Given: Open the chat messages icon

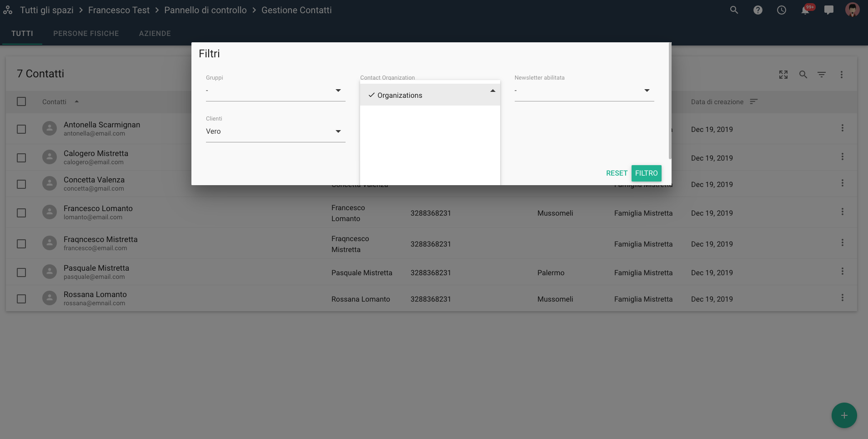Looking at the screenshot, I should coord(828,10).
